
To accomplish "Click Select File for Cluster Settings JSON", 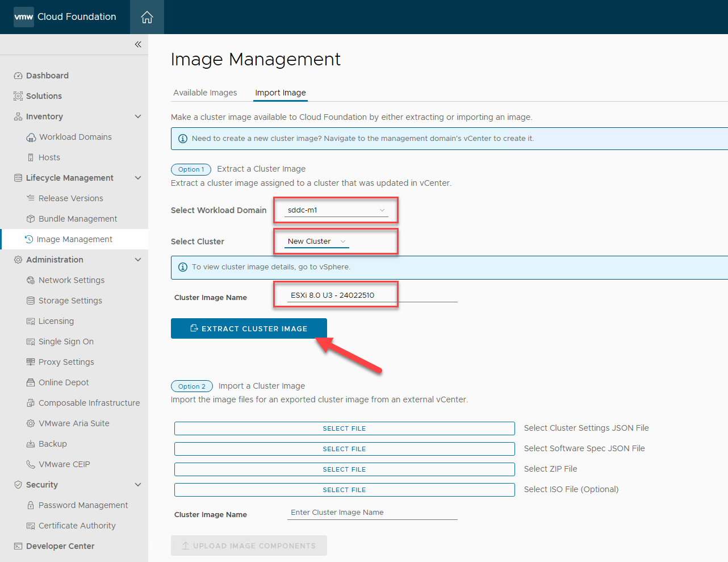I will point(344,428).
